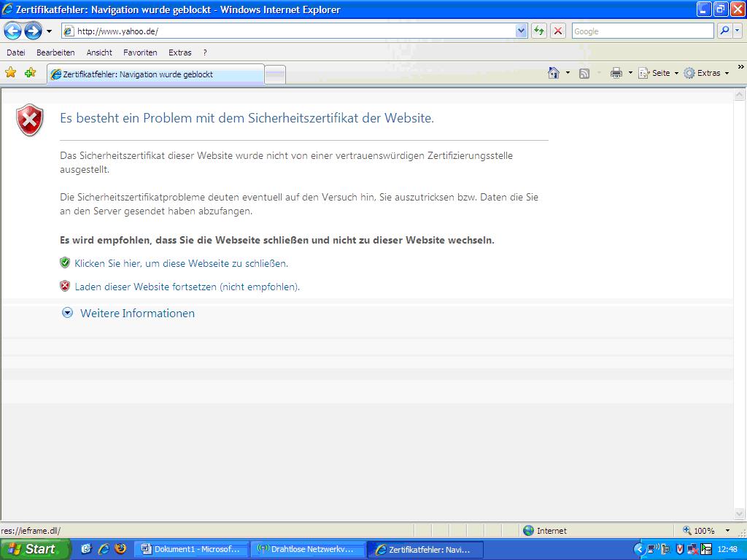Viewport: 747px width, 560px height.
Task: Click the RSS feeds icon
Action: [584, 73]
